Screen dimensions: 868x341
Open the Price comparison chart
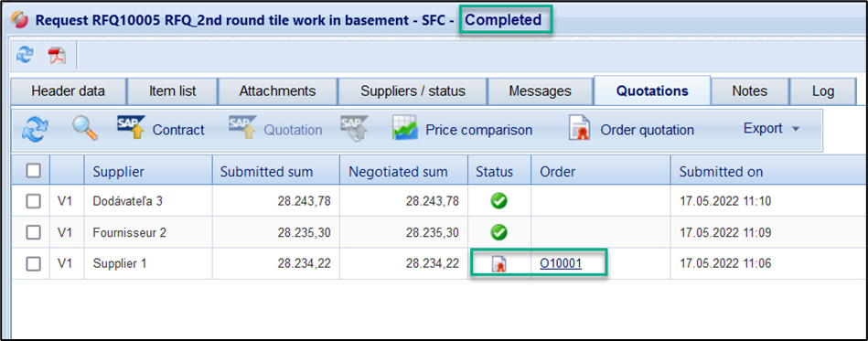click(462, 130)
